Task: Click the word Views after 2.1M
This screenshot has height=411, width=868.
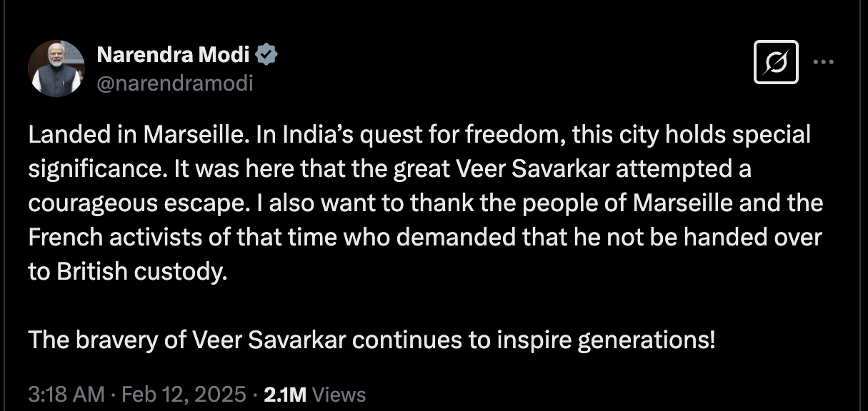Action: point(339,395)
